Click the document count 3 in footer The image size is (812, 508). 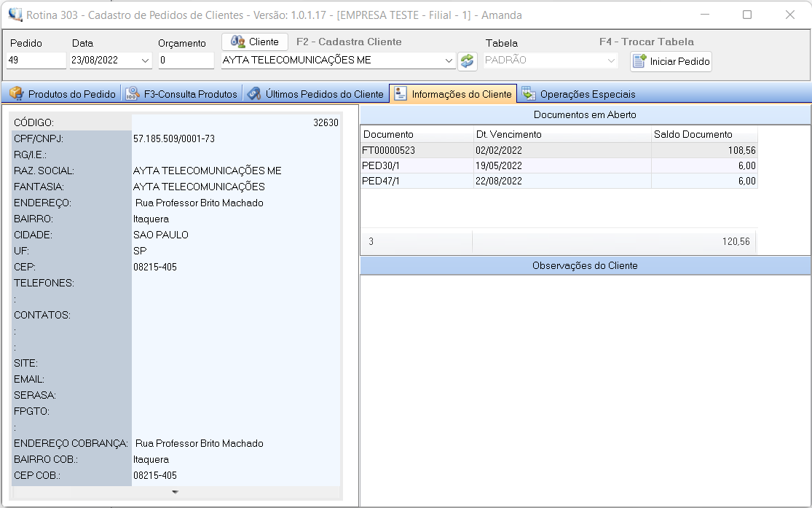(x=371, y=241)
